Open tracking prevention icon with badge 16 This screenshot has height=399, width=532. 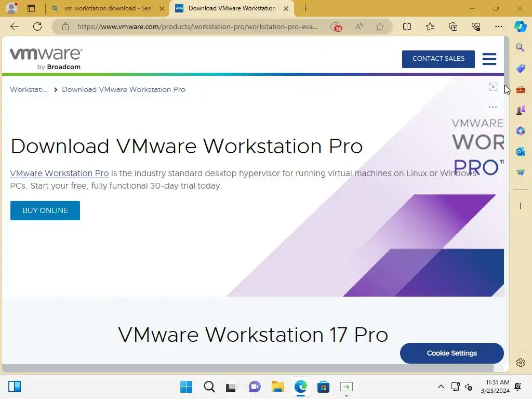point(336,27)
